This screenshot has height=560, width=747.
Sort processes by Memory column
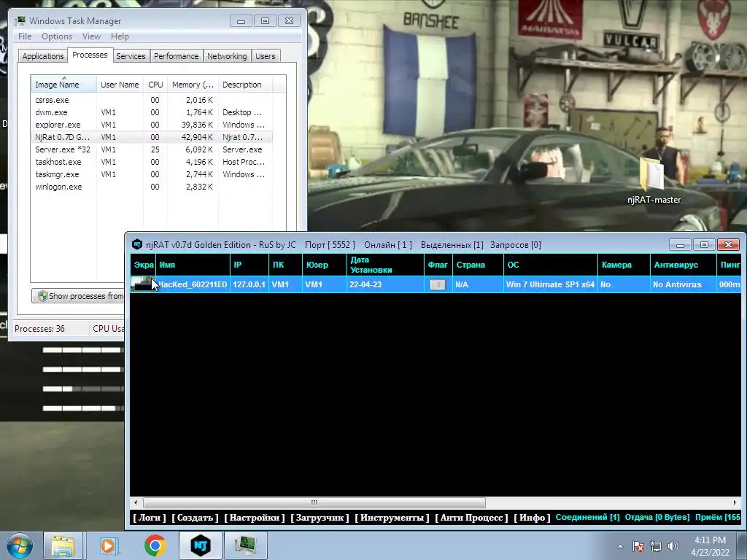[193, 85]
